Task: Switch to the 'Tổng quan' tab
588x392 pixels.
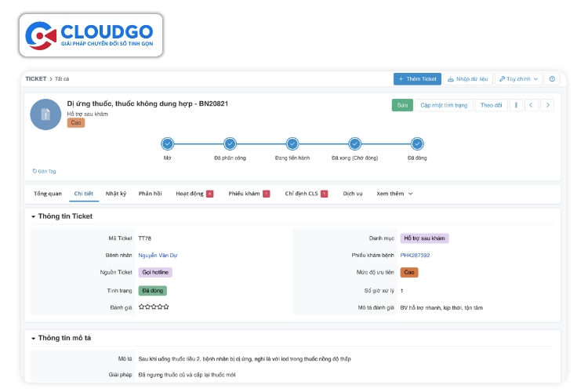Action: coord(48,194)
